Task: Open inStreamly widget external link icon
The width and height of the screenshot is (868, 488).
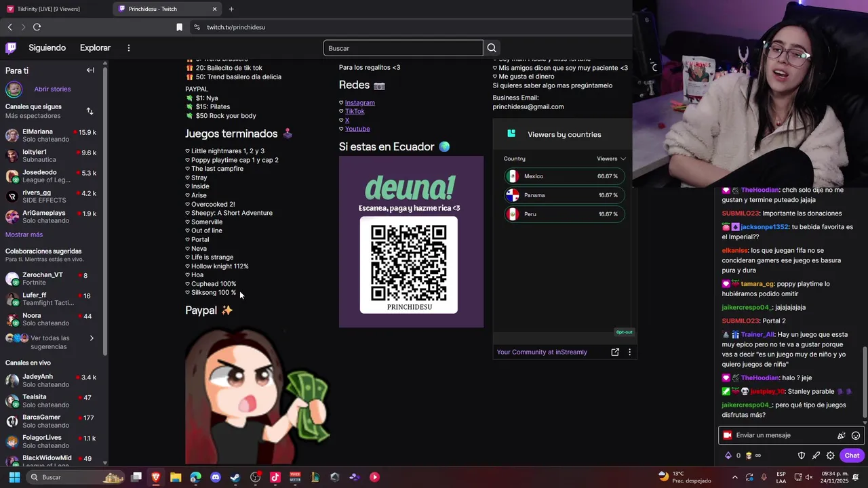Action: point(615,352)
